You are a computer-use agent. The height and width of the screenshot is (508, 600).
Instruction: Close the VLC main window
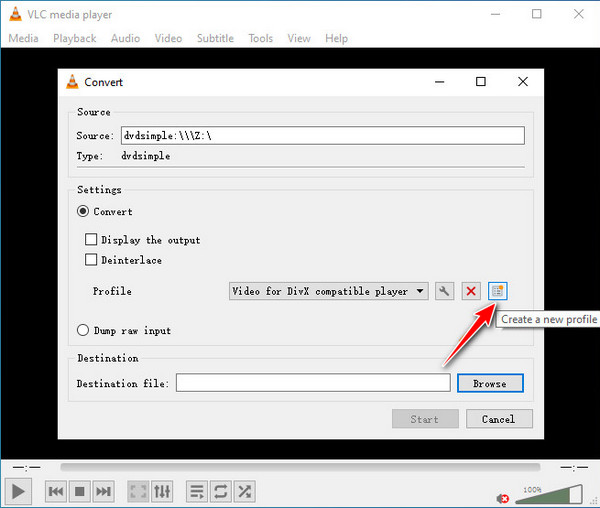coord(579,14)
